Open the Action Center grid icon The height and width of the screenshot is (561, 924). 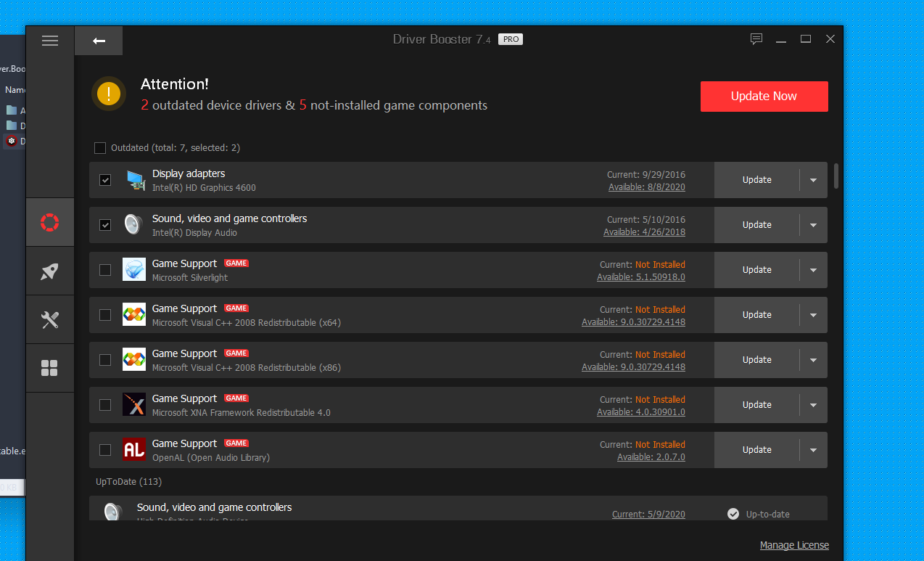pos(49,368)
